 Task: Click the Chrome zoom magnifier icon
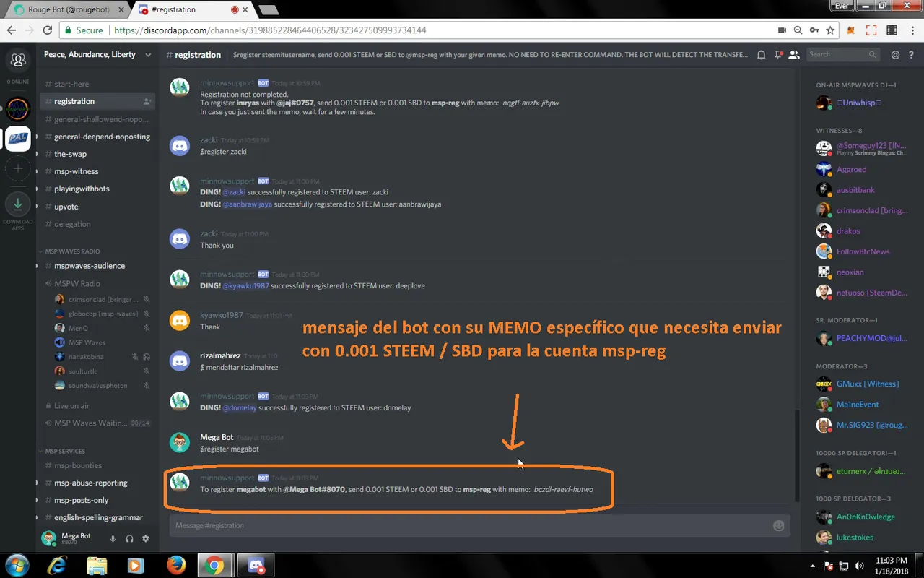tap(798, 30)
